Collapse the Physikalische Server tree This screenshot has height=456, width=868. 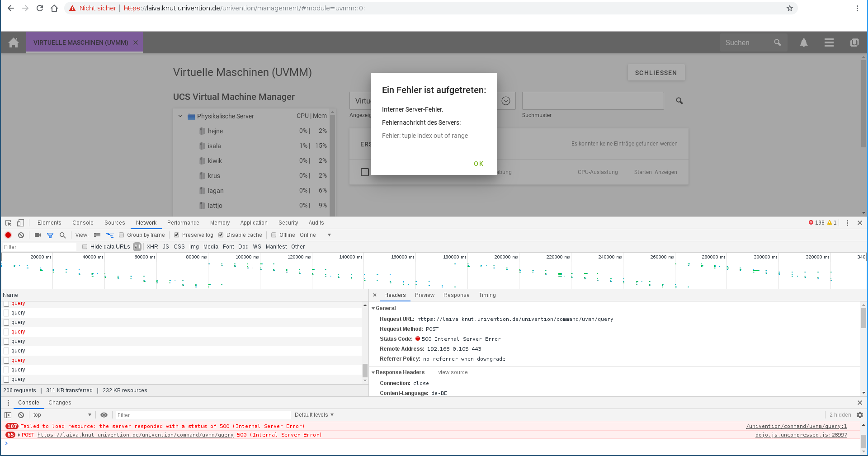pyautogui.click(x=180, y=116)
